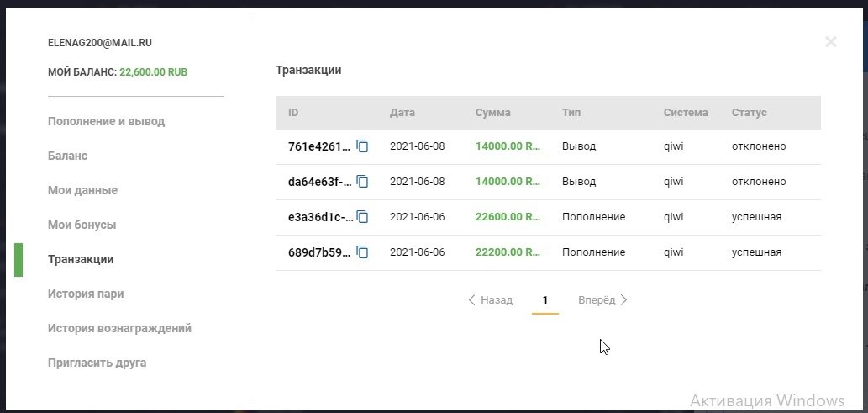This screenshot has width=868, height=413.
Task: Click the Статус column header
Action: click(x=749, y=113)
